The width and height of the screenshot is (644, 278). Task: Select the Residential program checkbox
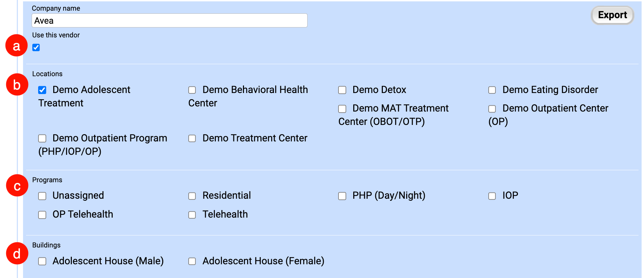pyautogui.click(x=192, y=196)
